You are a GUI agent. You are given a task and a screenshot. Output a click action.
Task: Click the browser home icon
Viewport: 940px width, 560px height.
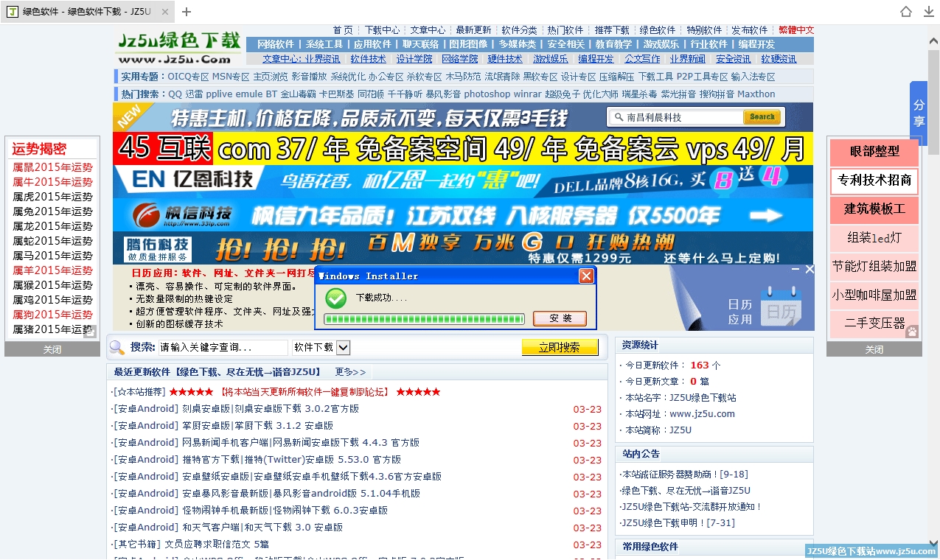pos(906,12)
